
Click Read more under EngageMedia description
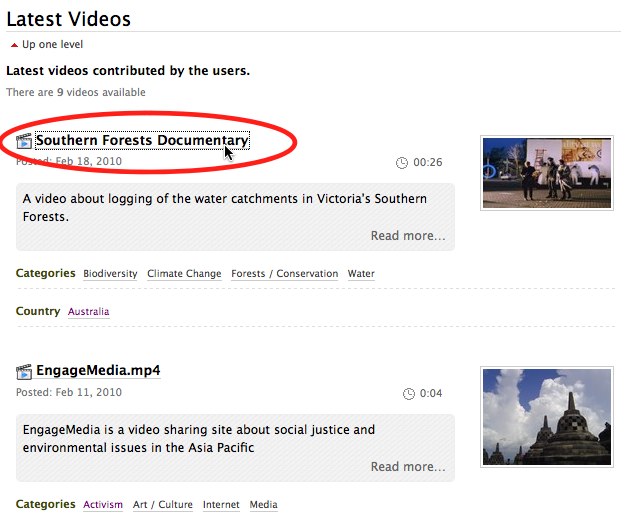point(408,467)
